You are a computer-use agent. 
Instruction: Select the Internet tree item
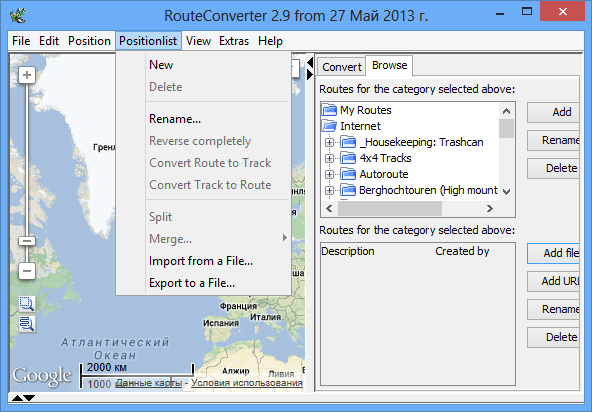(x=360, y=126)
